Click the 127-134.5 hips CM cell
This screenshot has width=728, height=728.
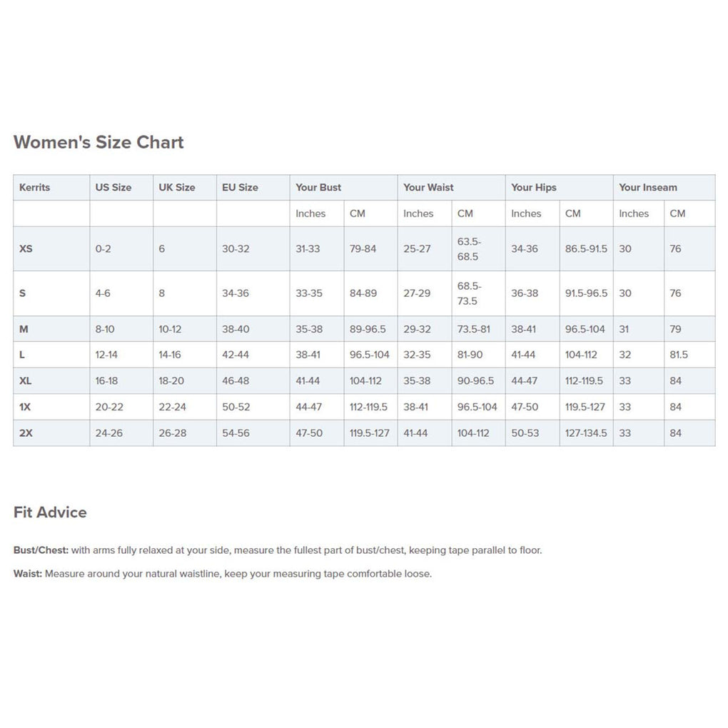586,433
